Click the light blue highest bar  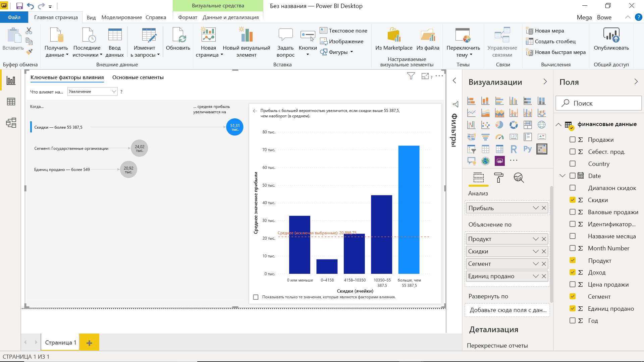[409, 209]
